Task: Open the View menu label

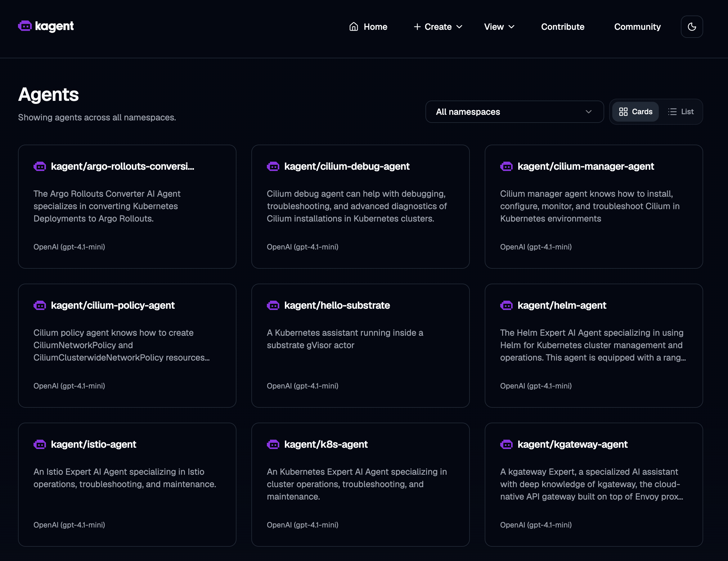Action: (x=494, y=27)
